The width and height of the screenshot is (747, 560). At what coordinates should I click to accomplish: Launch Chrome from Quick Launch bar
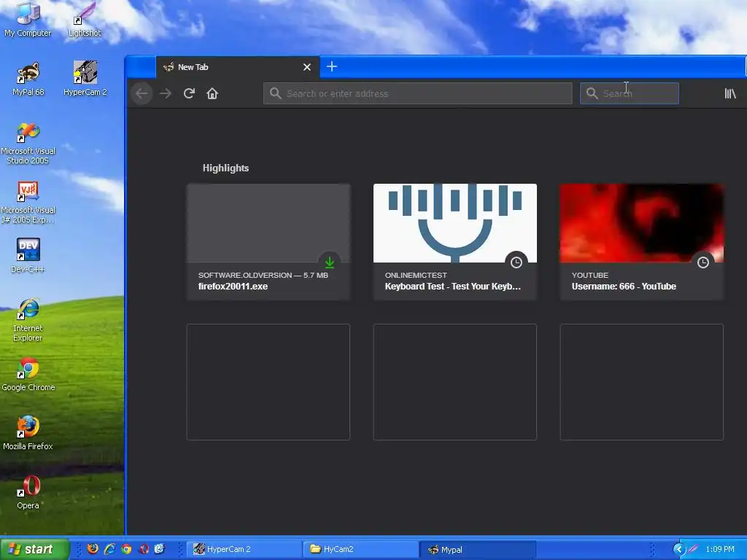126,549
